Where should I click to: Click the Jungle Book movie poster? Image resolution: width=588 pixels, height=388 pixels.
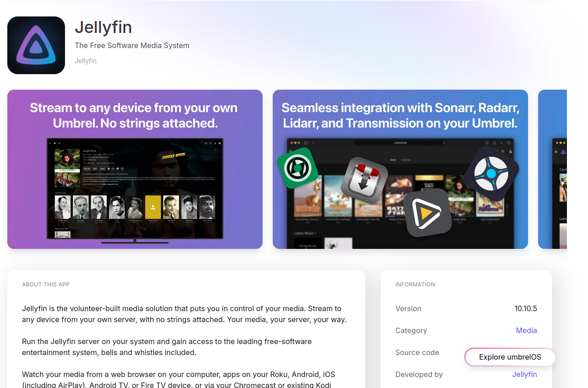[67, 167]
